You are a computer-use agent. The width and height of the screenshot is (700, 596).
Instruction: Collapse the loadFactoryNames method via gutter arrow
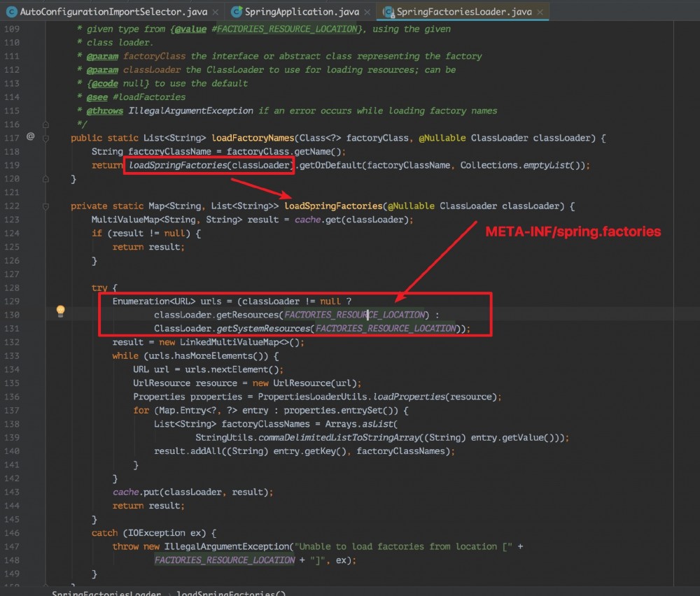(45, 138)
